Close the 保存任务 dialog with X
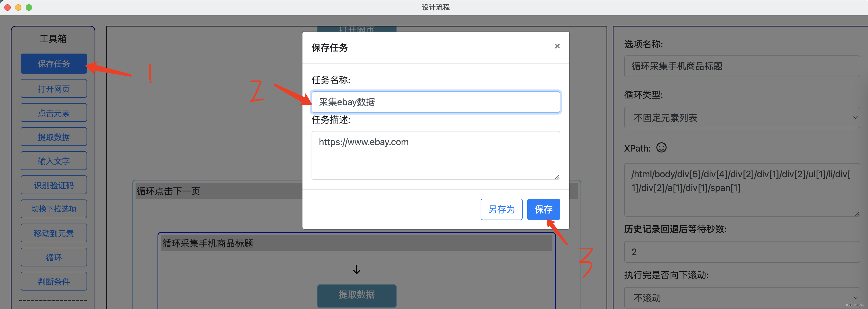 [557, 46]
